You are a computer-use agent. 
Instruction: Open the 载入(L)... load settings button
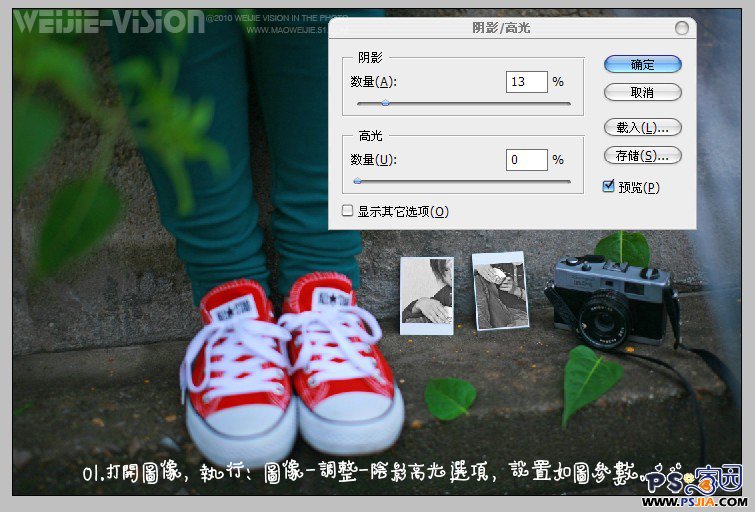click(642, 127)
